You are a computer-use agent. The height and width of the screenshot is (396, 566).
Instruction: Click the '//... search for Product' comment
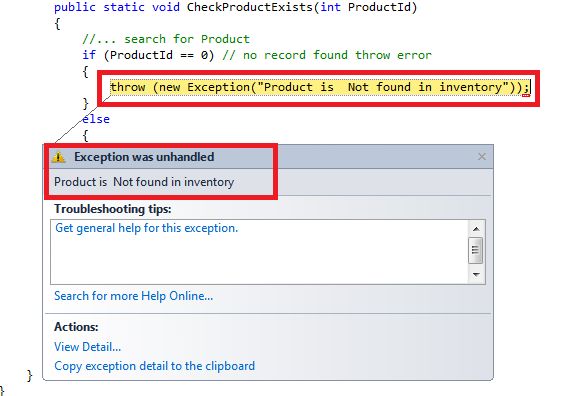(166, 39)
